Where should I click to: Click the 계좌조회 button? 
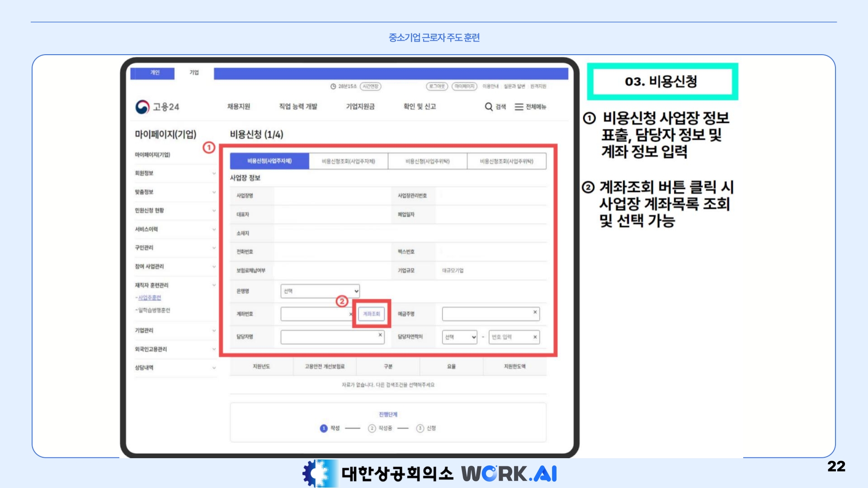click(371, 314)
